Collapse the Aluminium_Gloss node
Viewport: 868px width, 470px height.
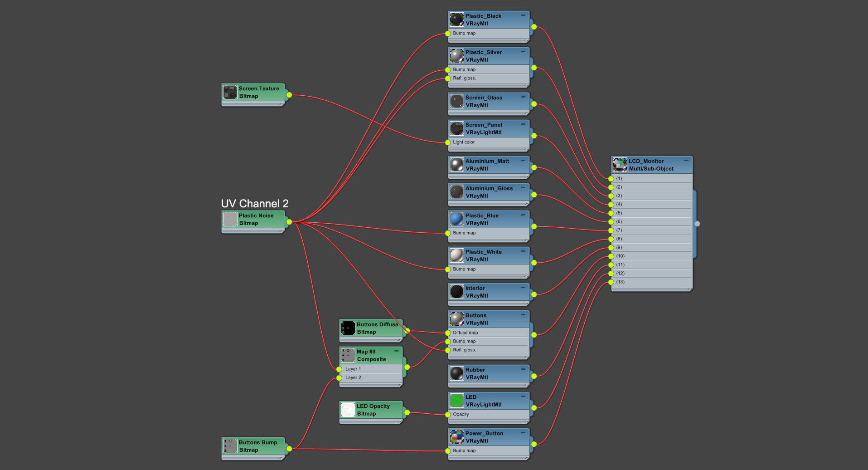click(523, 188)
